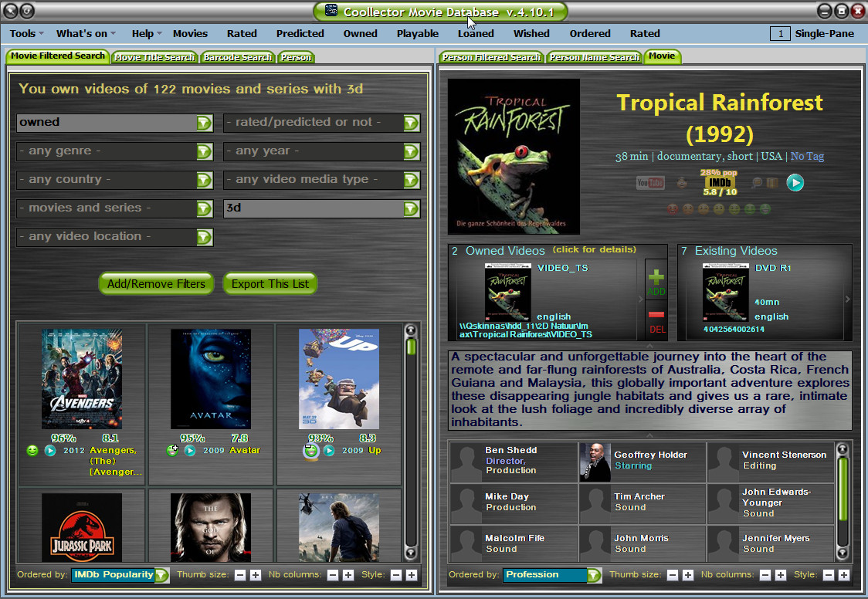This screenshot has width=868, height=599.
Task: Reduce number of columns in movie list pane
Action: [x=332, y=575]
